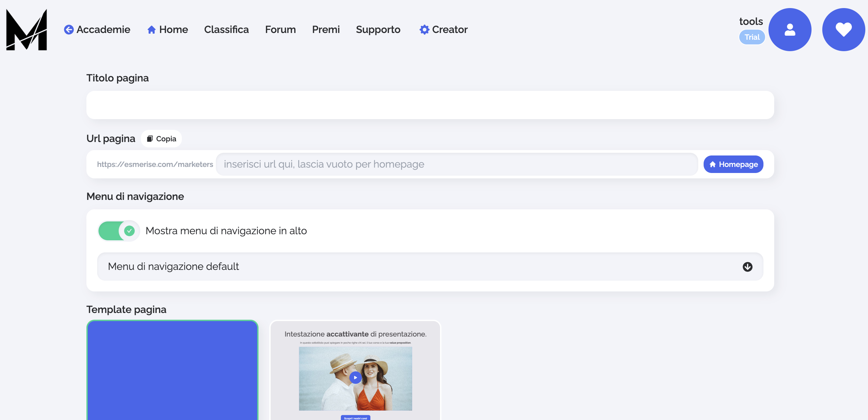This screenshot has width=868, height=420.
Task: Click the heart favorites button
Action: pos(843,30)
